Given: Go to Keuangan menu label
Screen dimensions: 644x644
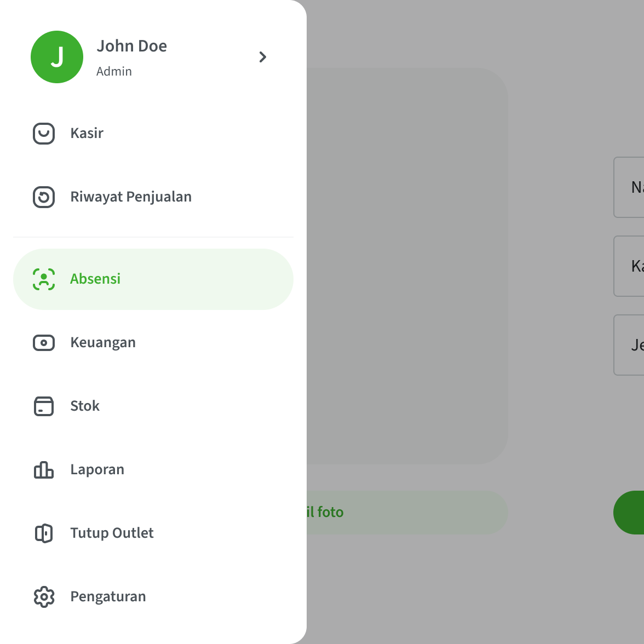Looking at the screenshot, I should coord(103,343).
